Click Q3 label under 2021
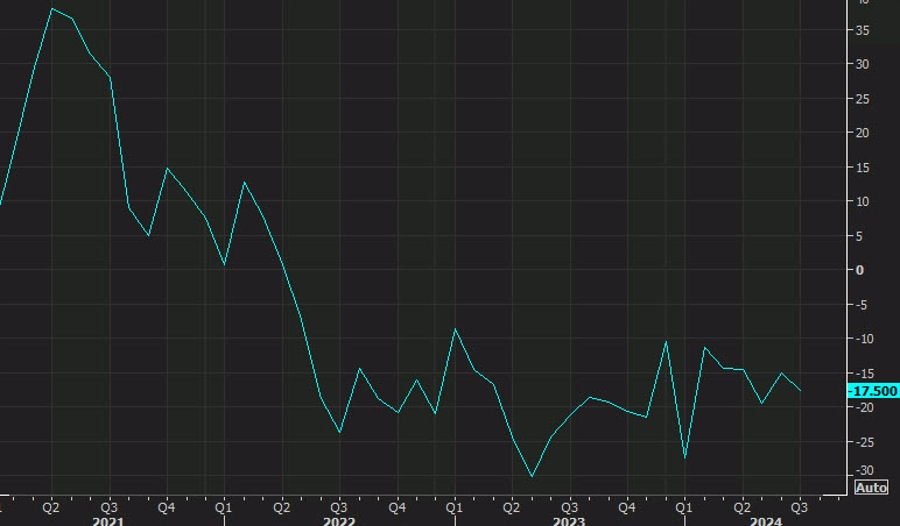This screenshot has height=526, width=900. (x=109, y=508)
